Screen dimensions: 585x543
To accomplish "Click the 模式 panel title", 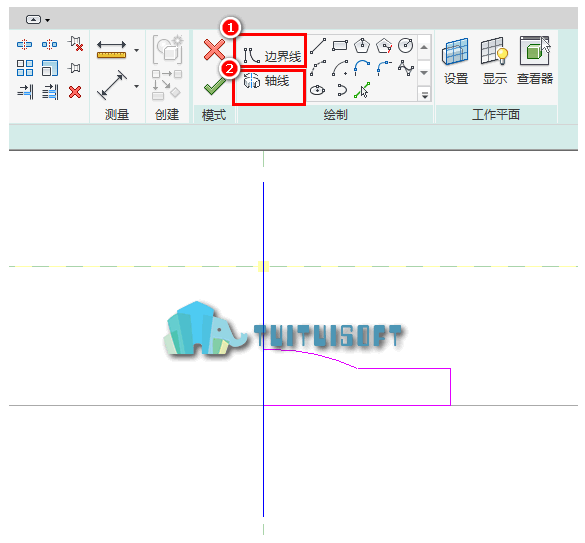I will point(214,115).
